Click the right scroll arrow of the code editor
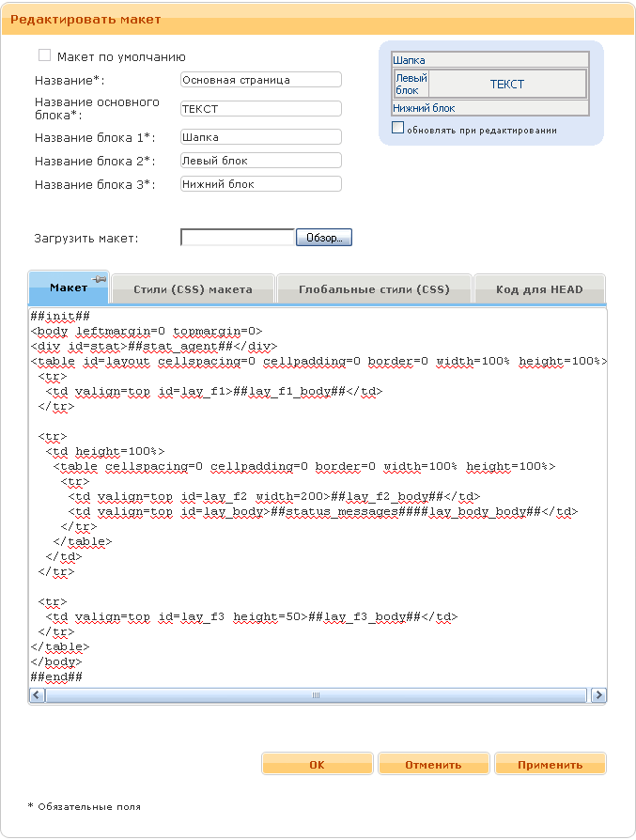636x840 pixels. pos(598,695)
